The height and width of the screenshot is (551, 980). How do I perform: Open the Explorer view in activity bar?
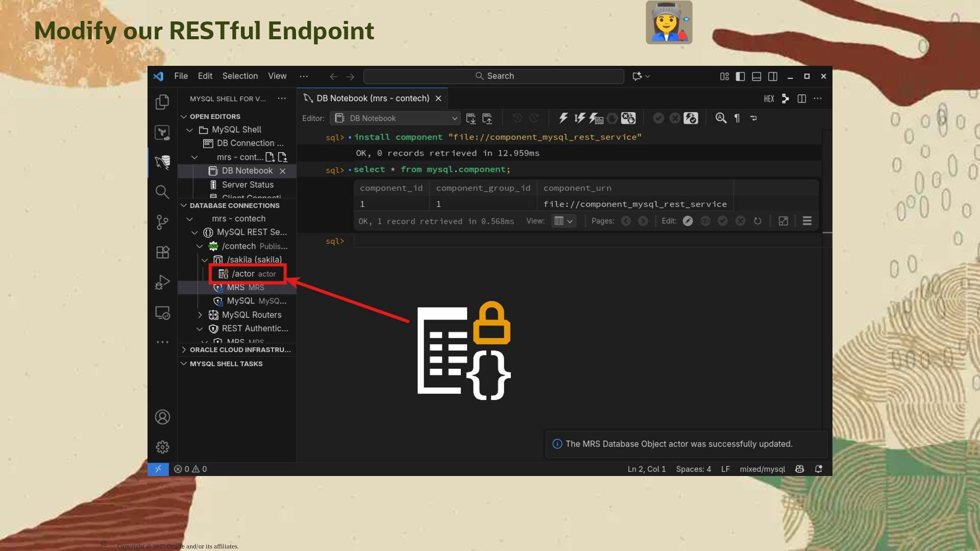[162, 102]
